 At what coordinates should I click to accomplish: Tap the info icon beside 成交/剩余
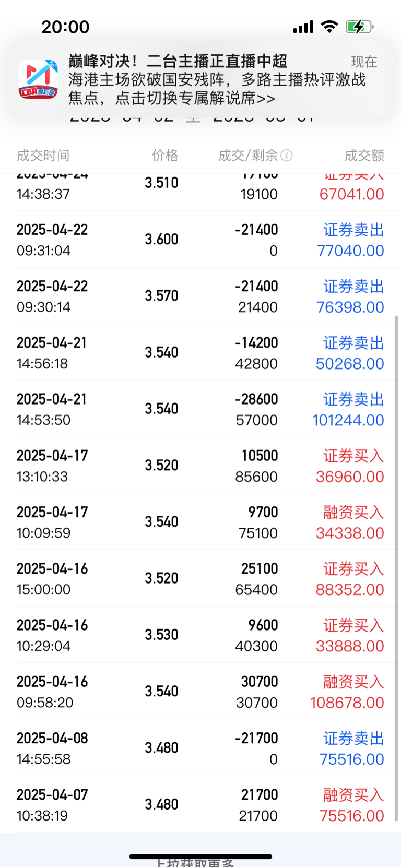[x=287, y=155]
